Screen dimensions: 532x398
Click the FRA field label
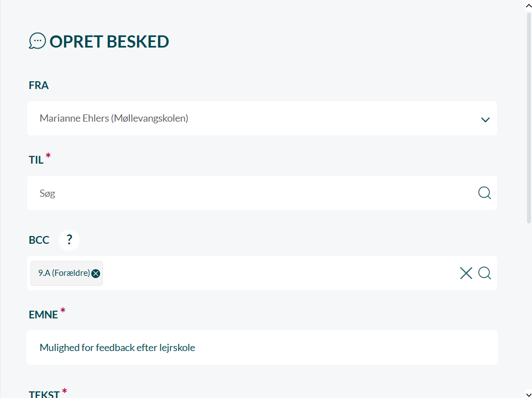click(x=39, y=86)
